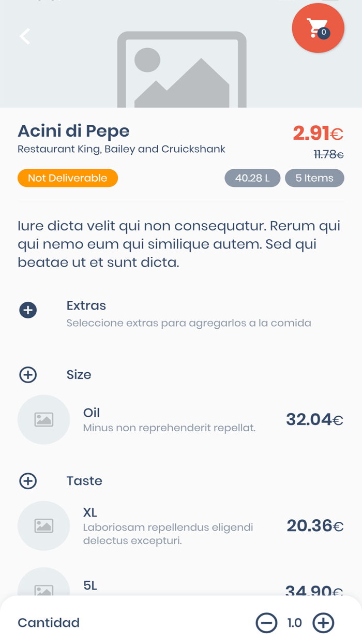
Task: Click the back arrow to leave product page
Action: tap(24, 37)
